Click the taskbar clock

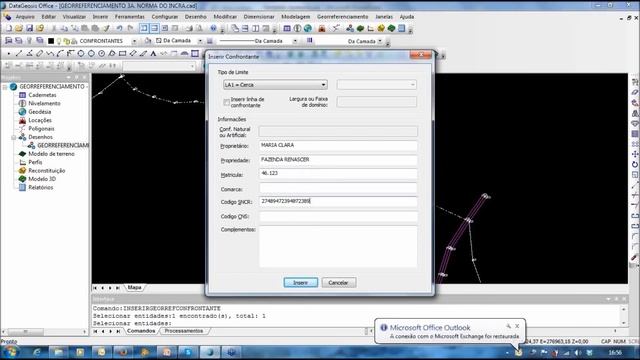click(x=615, y=352)
